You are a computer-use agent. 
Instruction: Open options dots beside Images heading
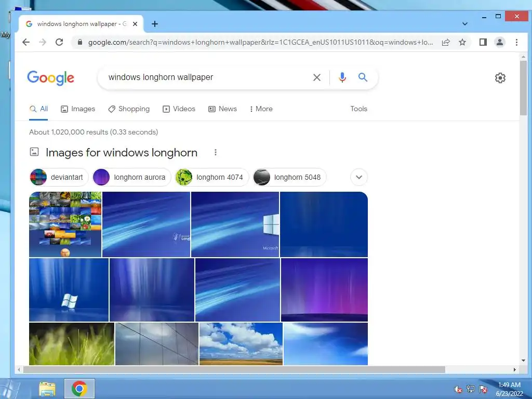click(x=216, y=152)
